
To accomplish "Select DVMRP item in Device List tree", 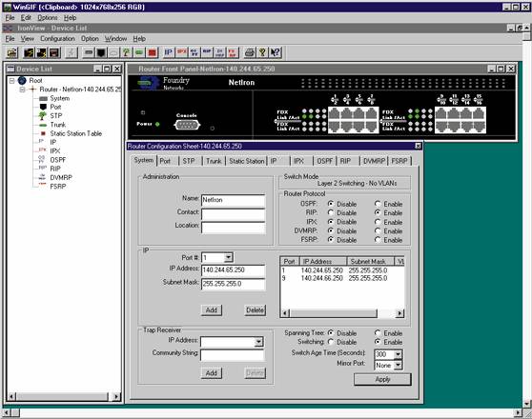I will 61,178.
